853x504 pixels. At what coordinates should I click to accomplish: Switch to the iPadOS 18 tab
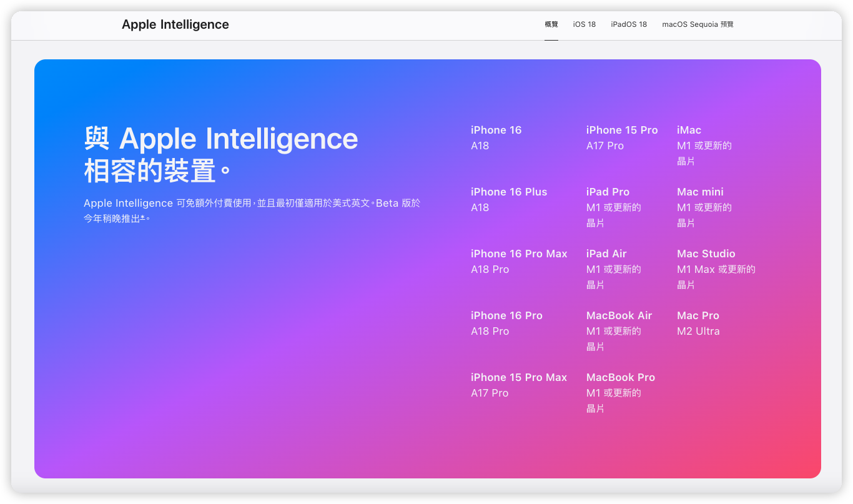pyautogui.click(x=629, y=24)
